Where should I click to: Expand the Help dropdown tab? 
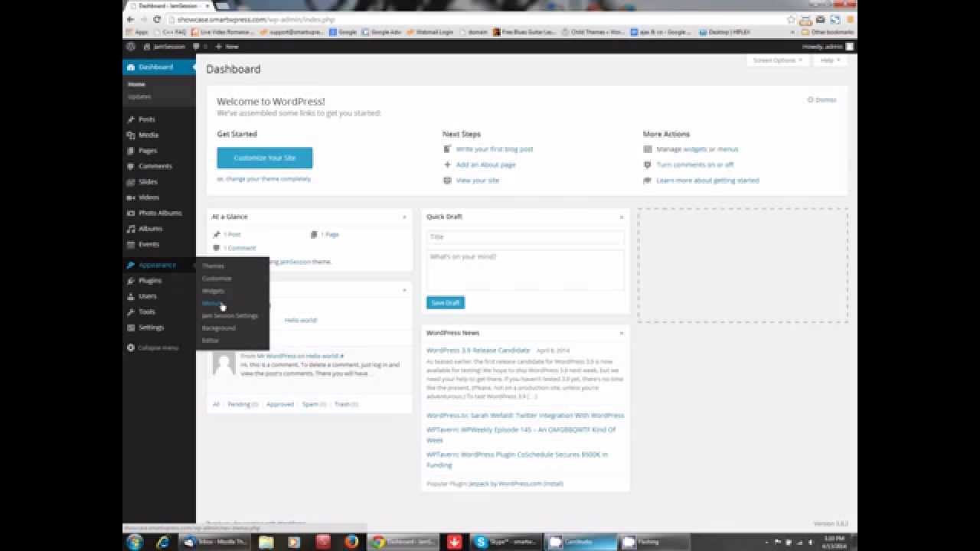pos(829,60)
